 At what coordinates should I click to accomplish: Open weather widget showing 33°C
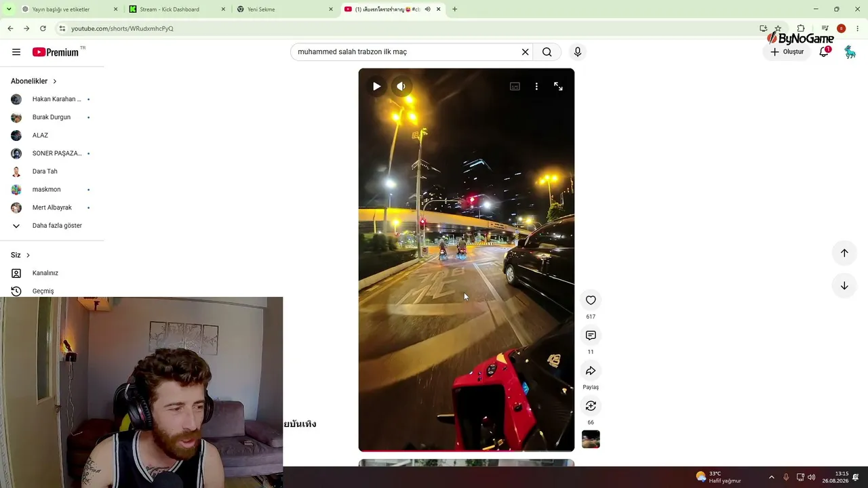coord(718,477)
